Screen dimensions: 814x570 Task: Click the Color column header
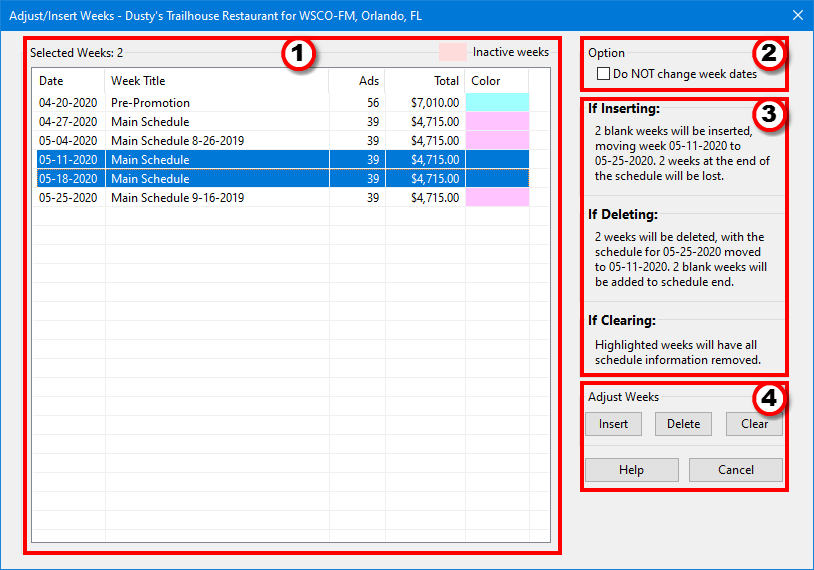tap(486, 81)
